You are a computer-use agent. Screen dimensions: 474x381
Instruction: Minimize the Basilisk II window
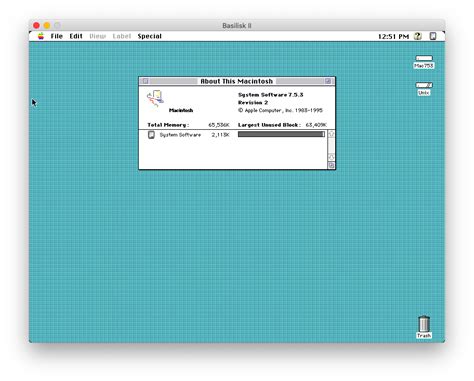coord(47,25)
